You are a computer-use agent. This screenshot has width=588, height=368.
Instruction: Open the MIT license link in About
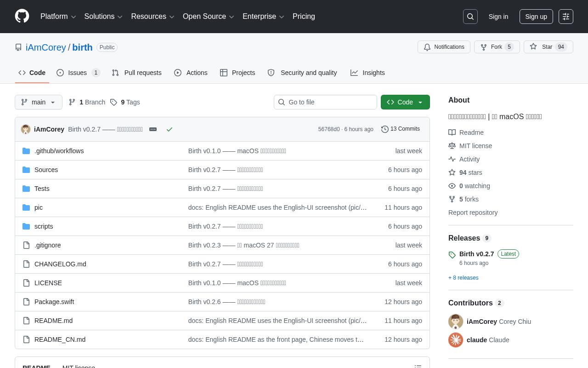coord(470,146)
